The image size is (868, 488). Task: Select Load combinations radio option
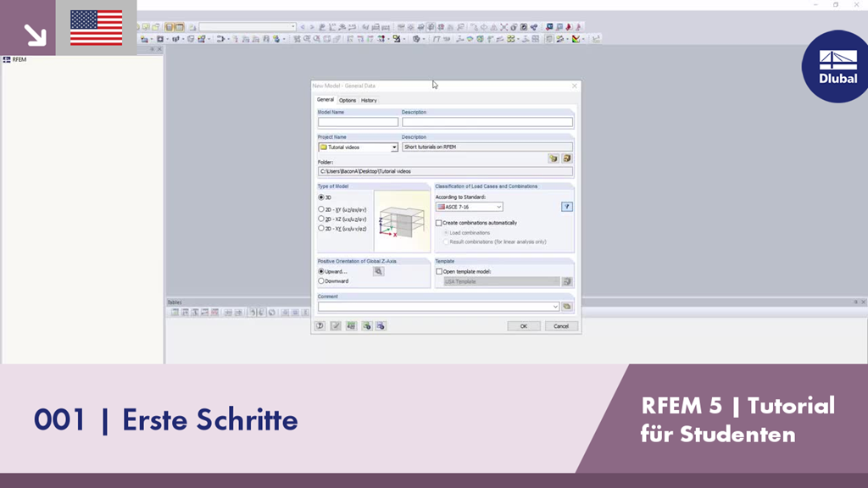click(x=446, y=233)
